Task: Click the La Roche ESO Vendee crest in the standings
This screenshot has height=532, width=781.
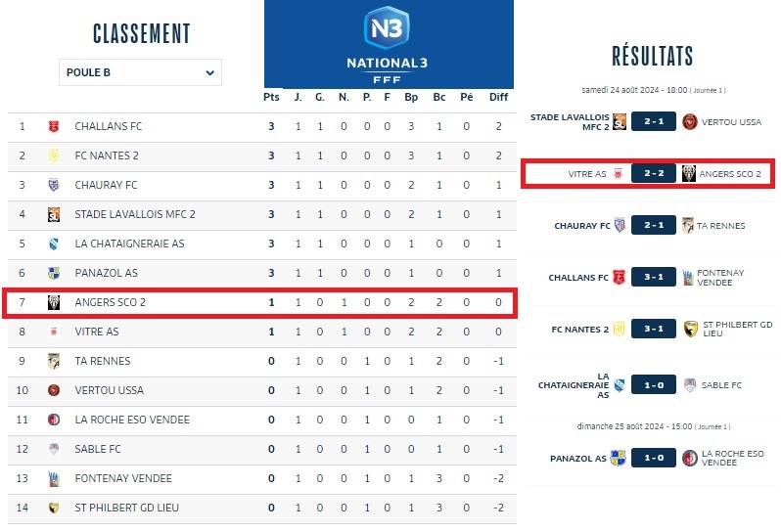Action: (54, 420)
